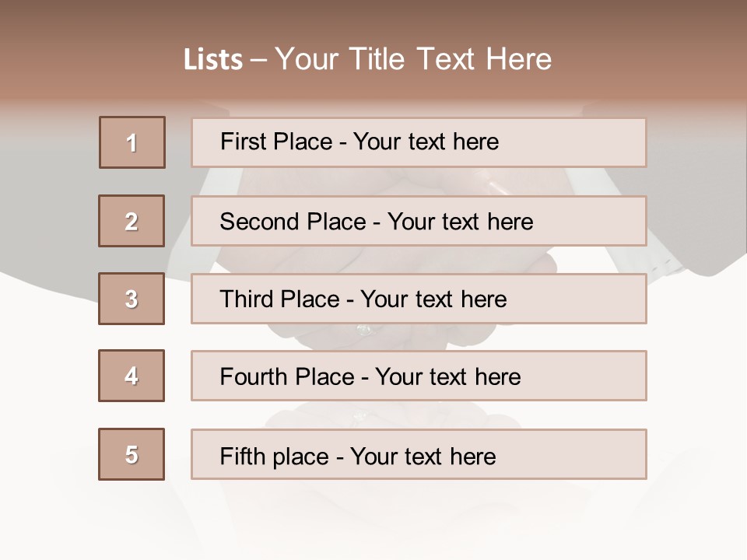747x560 pixels.
Task: Pick the number 3 box
Action: [132, 299]
